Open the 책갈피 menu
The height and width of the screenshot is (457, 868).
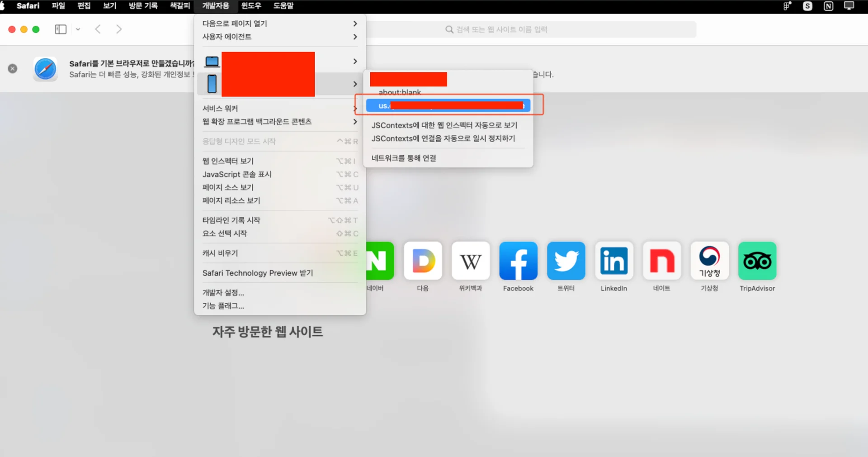[x=180, y=6]
